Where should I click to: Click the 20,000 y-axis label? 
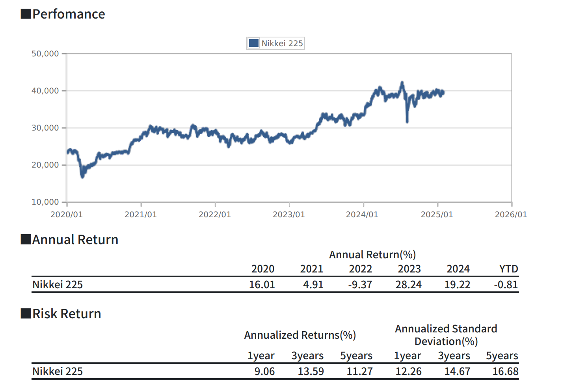tap(45, 165)
